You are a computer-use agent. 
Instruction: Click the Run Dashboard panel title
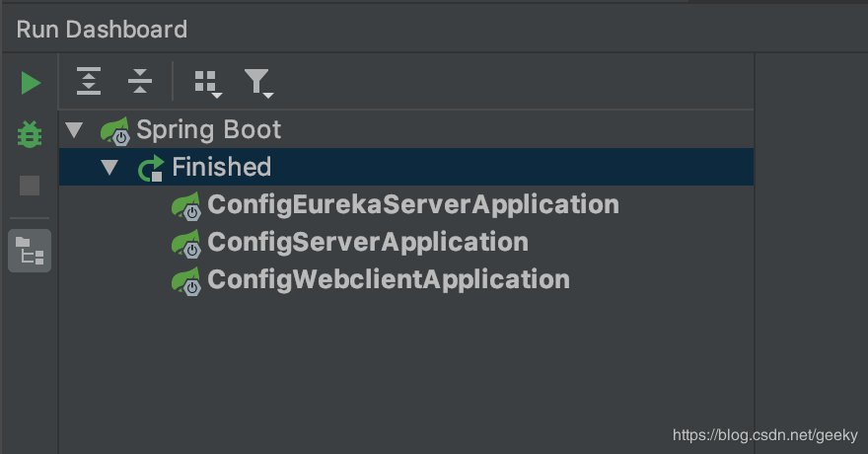click(102, 29)
